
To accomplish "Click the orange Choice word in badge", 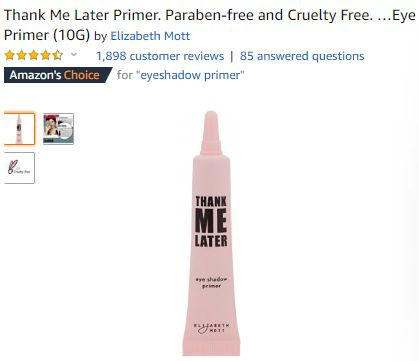I will (82, 75).
